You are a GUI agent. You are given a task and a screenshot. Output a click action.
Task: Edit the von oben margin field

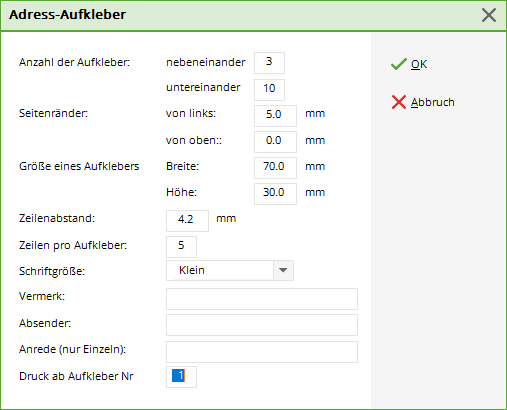[x=275, y=142]
